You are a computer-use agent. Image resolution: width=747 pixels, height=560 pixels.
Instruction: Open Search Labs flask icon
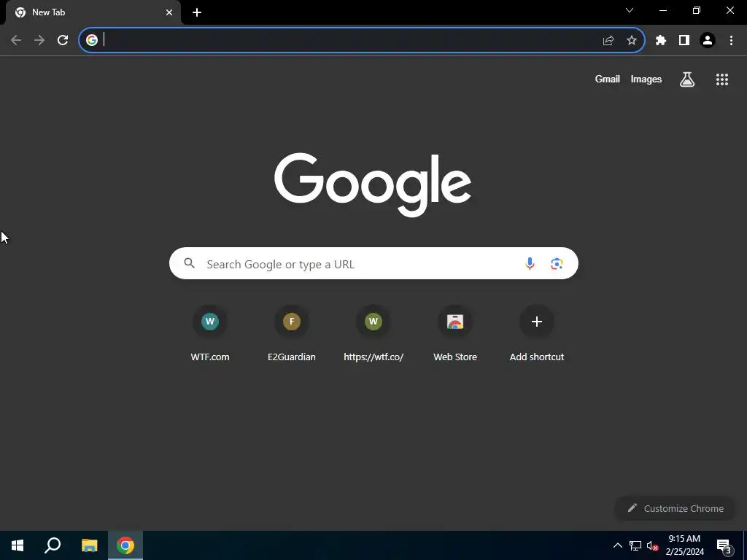click(687, 79)
